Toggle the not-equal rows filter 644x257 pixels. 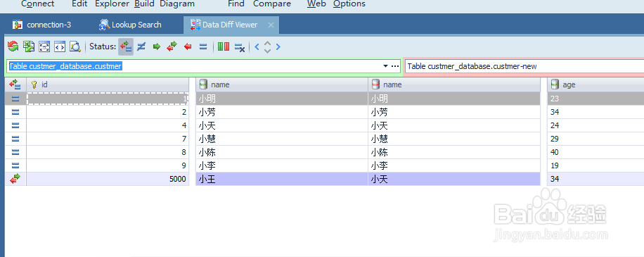(x=141, y=46)
